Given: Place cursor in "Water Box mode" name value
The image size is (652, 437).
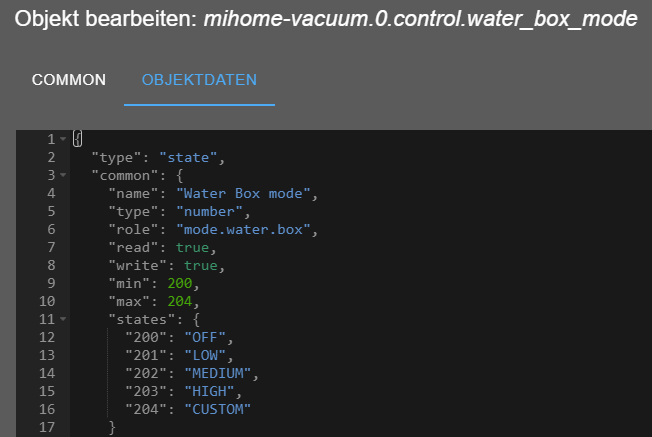Looking at the screenshot, I should pyautogui.click(x=243, y=193).
